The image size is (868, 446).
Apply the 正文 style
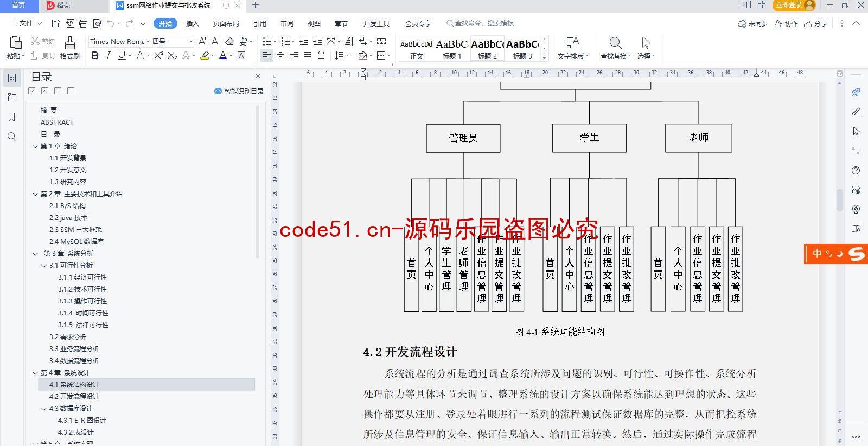click(x=416, y=49)
